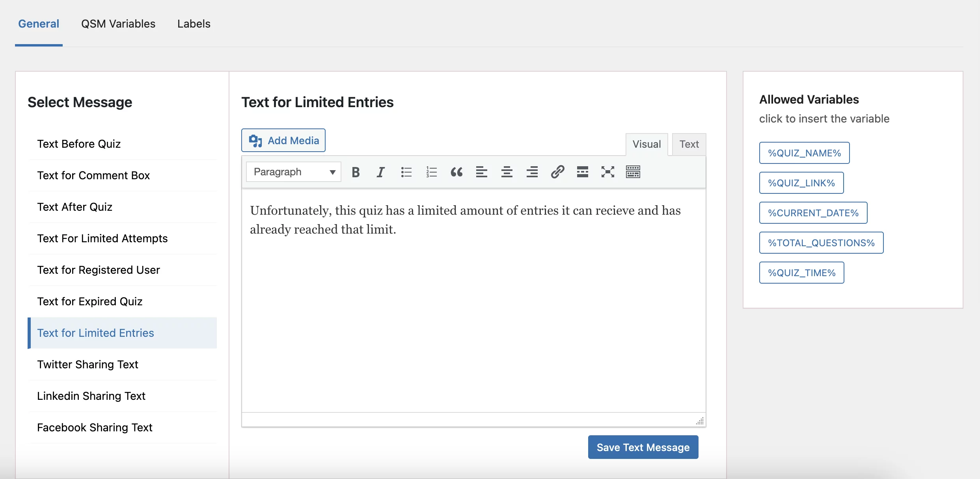Select Facebook Sharing Text message
This screenshot has height=479, width=980.
point(122,427)
